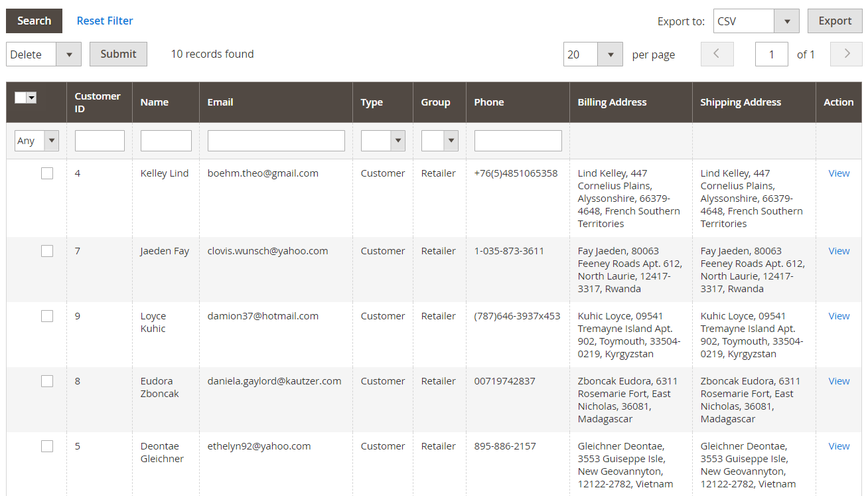This screenshot has height=496, width=868.
Task: Click the Search button
Action: tap(34, 21)
